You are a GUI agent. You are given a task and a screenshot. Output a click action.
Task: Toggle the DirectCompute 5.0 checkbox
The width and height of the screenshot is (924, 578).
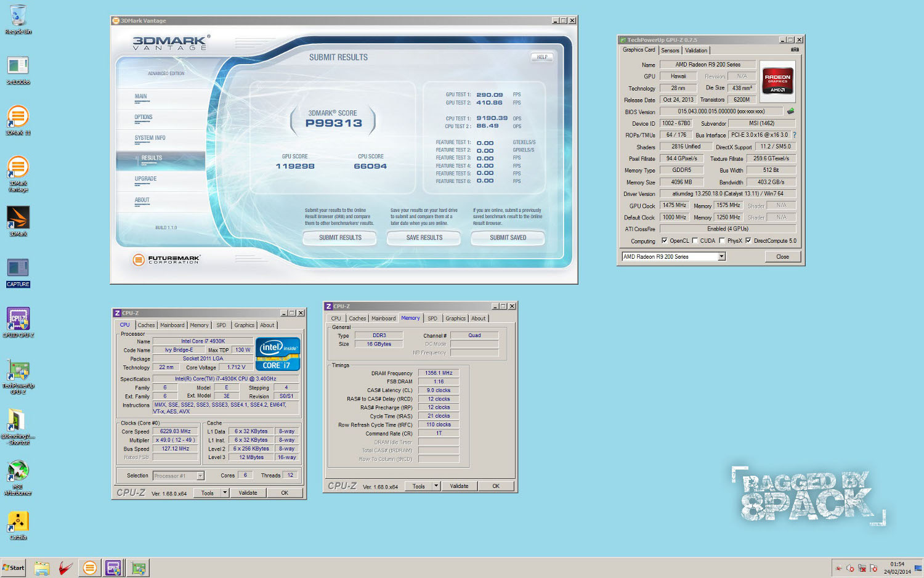tap(748, 241)
